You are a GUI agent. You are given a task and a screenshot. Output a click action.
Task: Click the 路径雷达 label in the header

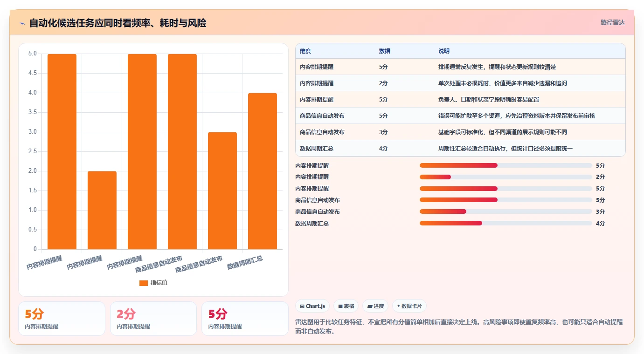[612, 22]
